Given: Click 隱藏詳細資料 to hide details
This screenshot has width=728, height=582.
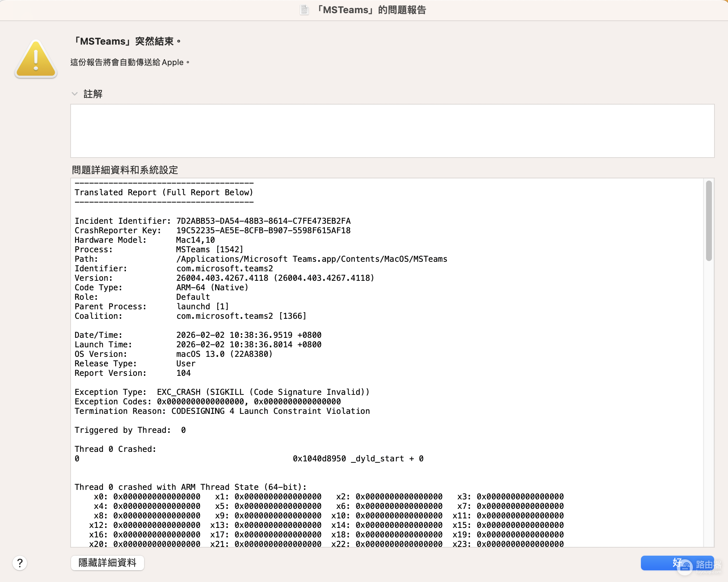Looking at the screenshot, I should (x=108, y=563).
